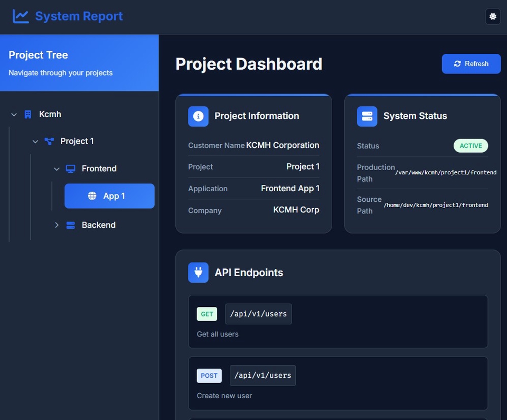Image resolution: width=507 pixels, height=420 pixels.
Task: Click the POST method badge
Action: tap(209, 375)
